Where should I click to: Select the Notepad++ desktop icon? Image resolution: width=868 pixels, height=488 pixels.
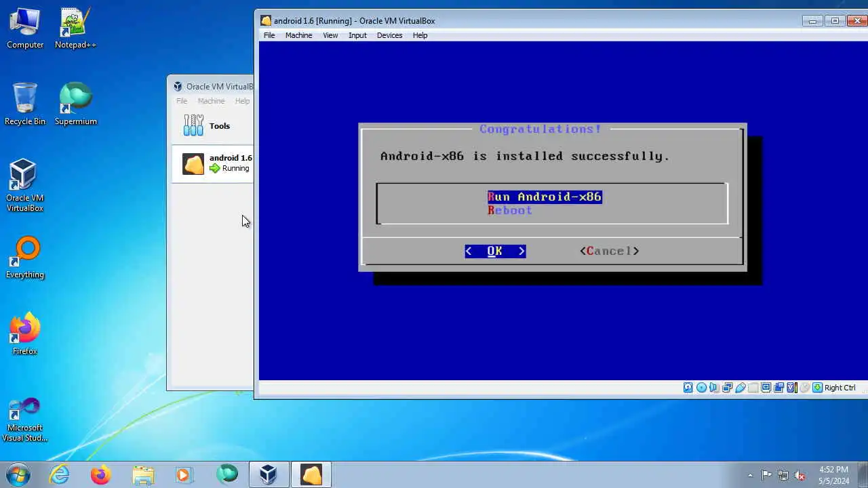click(x=75, y=28)
